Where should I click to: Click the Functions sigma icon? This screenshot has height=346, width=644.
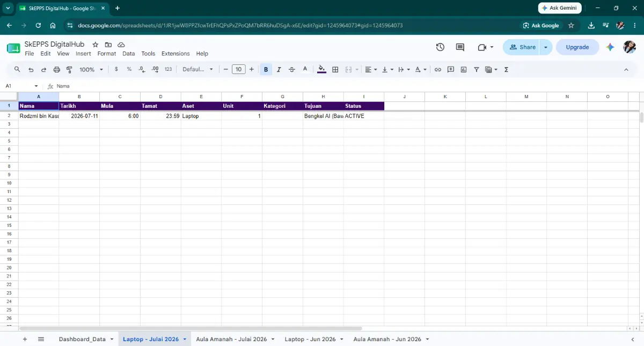[x=506, y=69]
